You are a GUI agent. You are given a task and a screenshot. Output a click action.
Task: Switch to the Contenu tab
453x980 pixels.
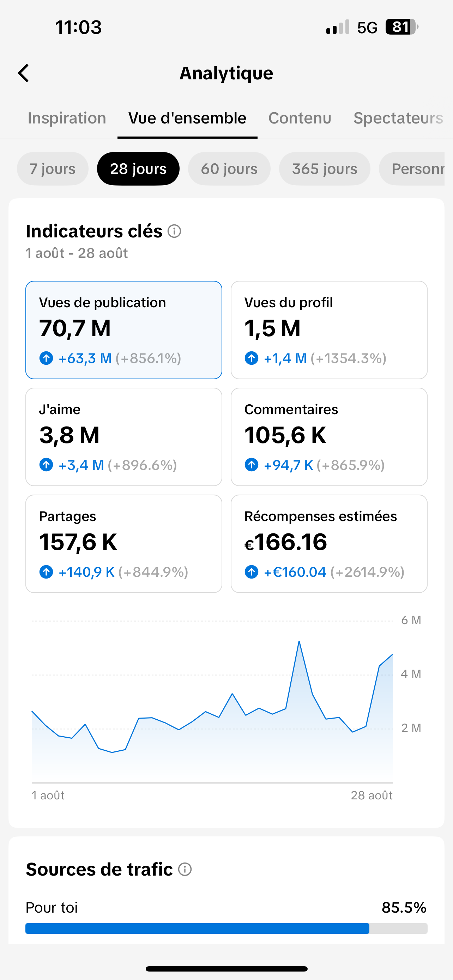300,118
